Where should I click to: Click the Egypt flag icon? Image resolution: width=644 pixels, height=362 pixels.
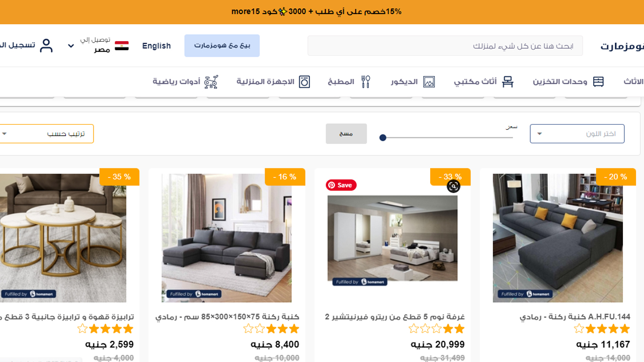click(x=122, y=46)
